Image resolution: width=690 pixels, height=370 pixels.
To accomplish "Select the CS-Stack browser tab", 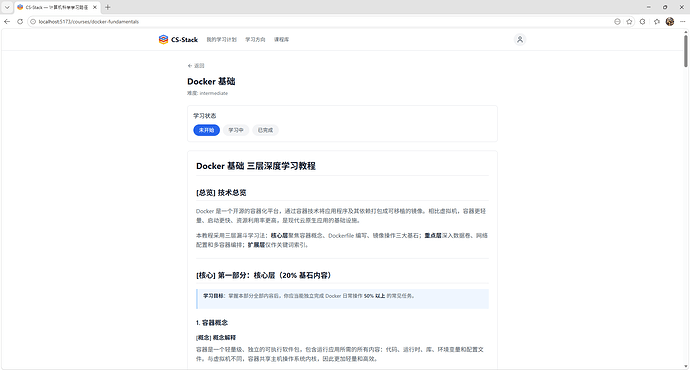I will (57, 7).
